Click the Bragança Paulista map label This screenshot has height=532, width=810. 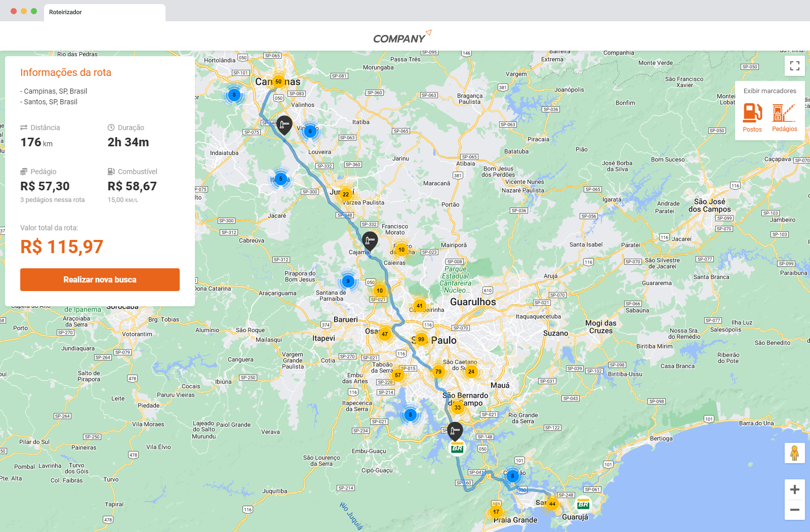470,99
